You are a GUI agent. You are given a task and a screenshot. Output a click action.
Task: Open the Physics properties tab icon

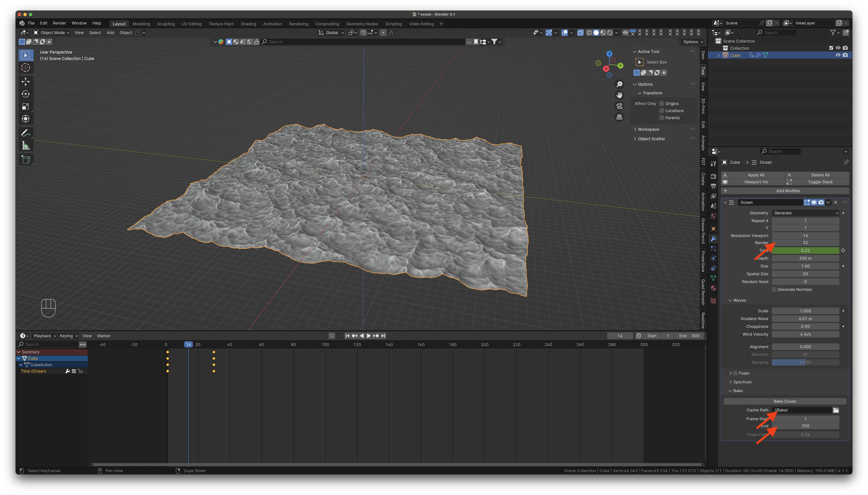tap(713, 258)
